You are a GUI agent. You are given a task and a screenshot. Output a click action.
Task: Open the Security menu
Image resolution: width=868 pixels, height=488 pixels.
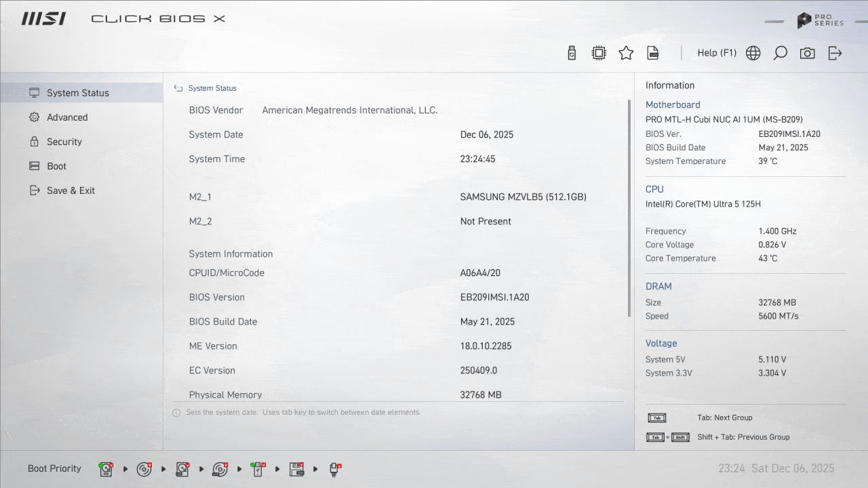click(64, 142)
